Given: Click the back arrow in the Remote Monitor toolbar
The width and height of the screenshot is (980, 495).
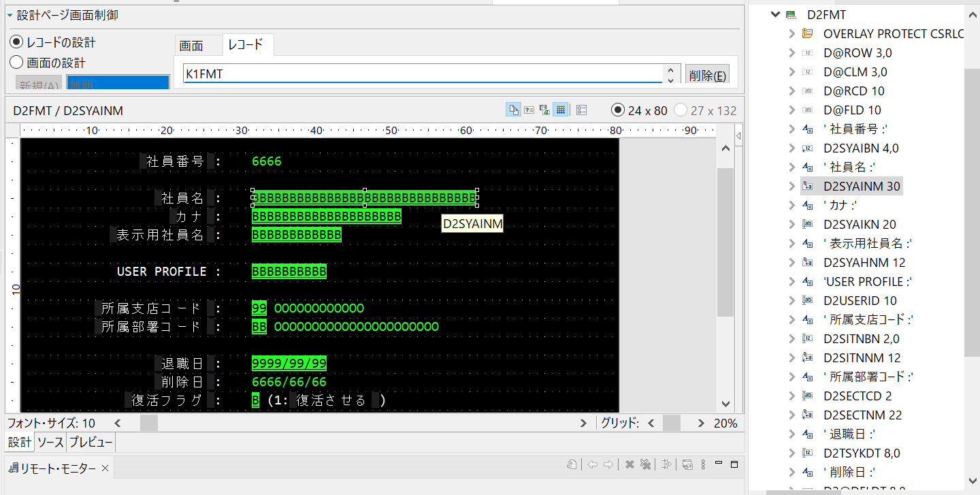Looking at the screenshot, I should pos(593,464).
